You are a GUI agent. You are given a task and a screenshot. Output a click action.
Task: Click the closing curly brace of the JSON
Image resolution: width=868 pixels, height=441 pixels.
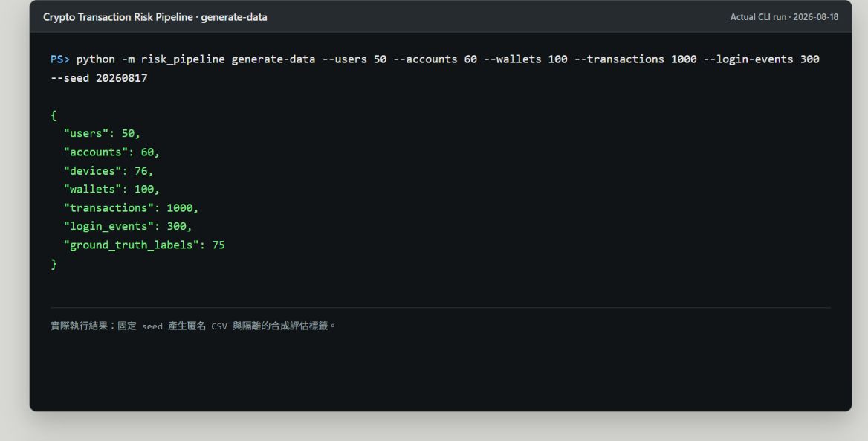(x=54, y=264)
